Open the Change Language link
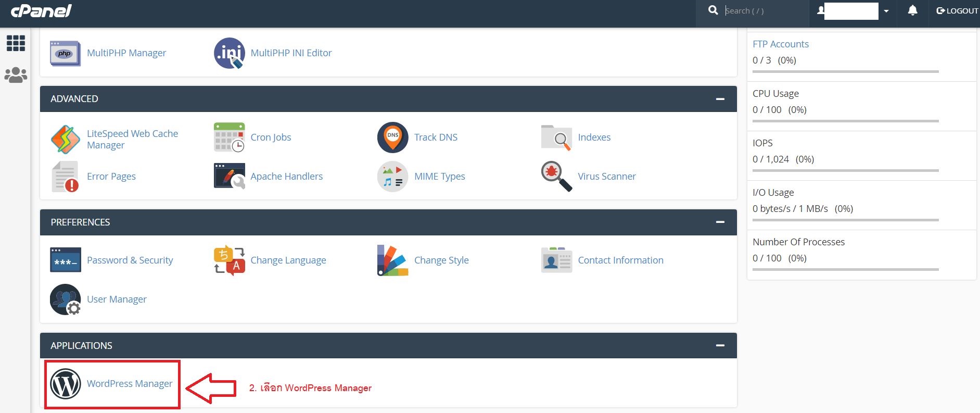Image resolution: width=980 pixels, height=413 pixels. point(288,260)
